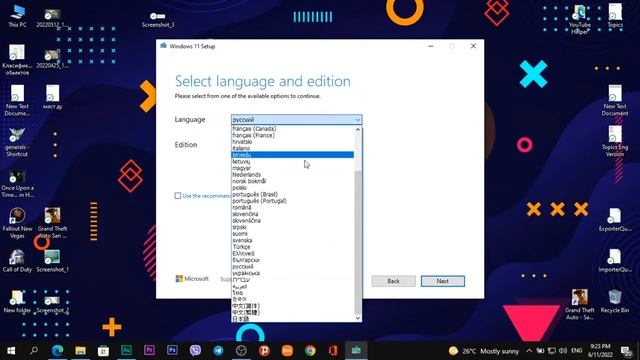Launch Microsoft Edge from taskbar
Screen dimensions: 640x360
pyautogui.click(x=58, y=350)
